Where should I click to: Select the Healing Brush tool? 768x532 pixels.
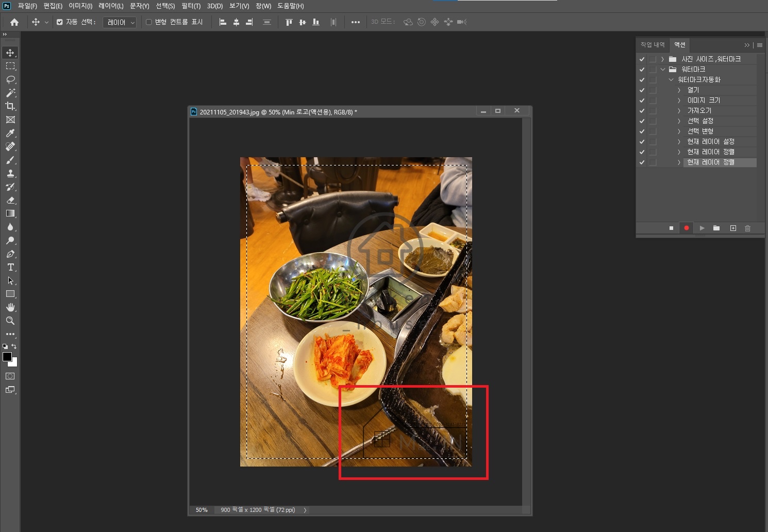10,146
